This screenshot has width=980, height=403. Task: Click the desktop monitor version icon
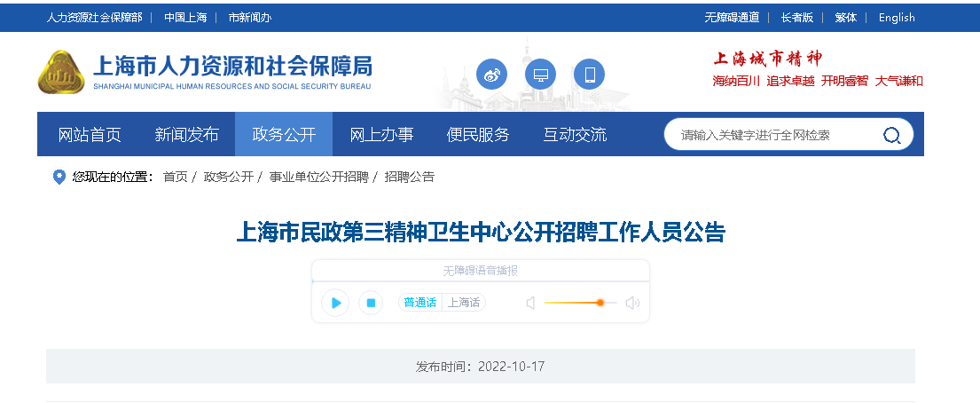[541, 75]
